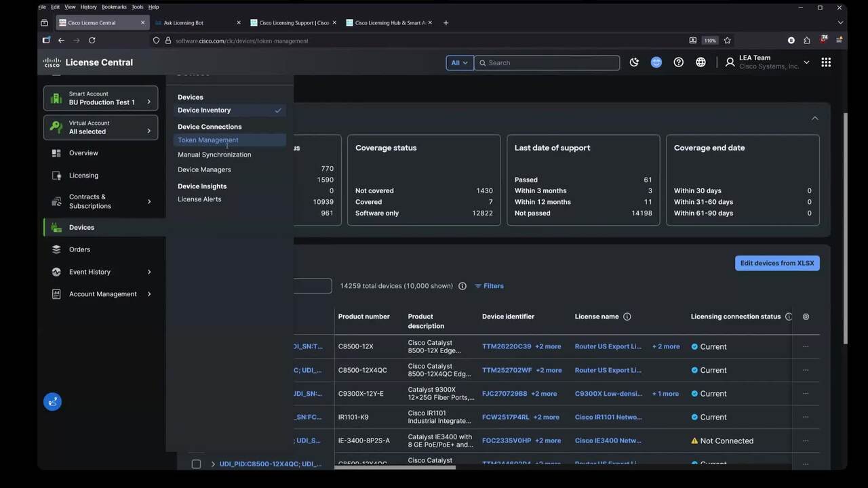Open the All search scope dropdown
The height and width of the screenshot is (488, 868).
(x=459, y=62)
